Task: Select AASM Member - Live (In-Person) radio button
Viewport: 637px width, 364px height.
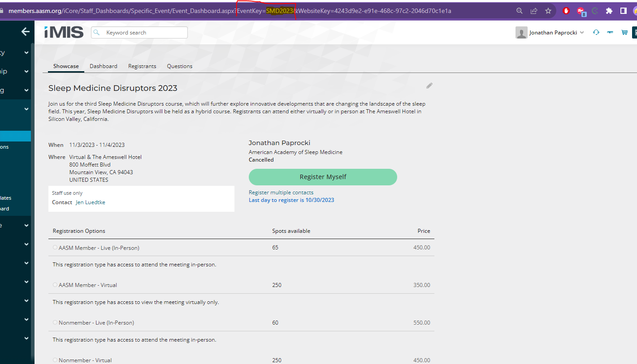Action: pos(55,248)
